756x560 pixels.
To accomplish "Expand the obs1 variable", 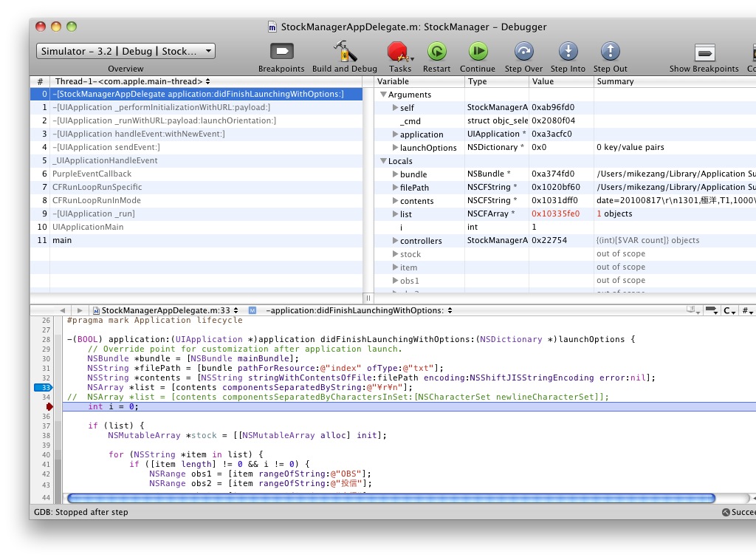I will click(395, 280).
